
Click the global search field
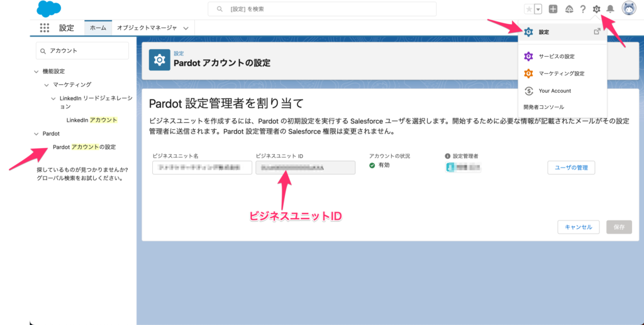(322, 9)
